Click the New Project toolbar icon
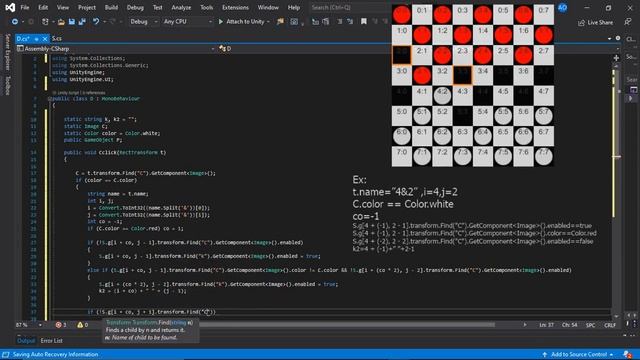The height and width of the screenshot is (360, 640). pyautogui.click(x=45, y=22)
